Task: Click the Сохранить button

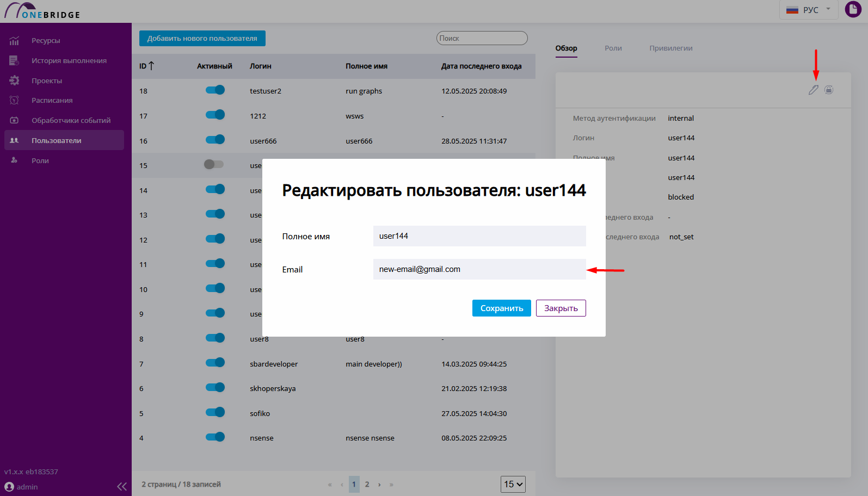Action: click(x=502, y=308)
